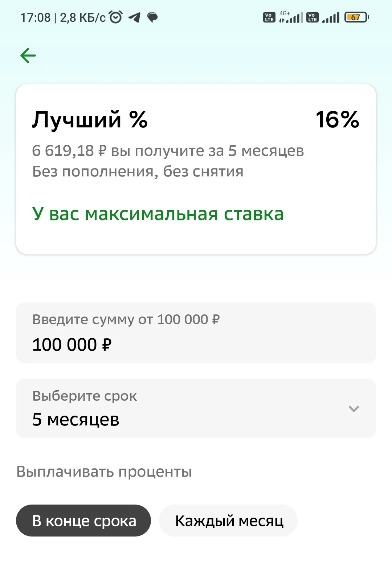Tap the "Выплачивать проценты" section label
Screen dimensions: 392x567
click(104, 472)
